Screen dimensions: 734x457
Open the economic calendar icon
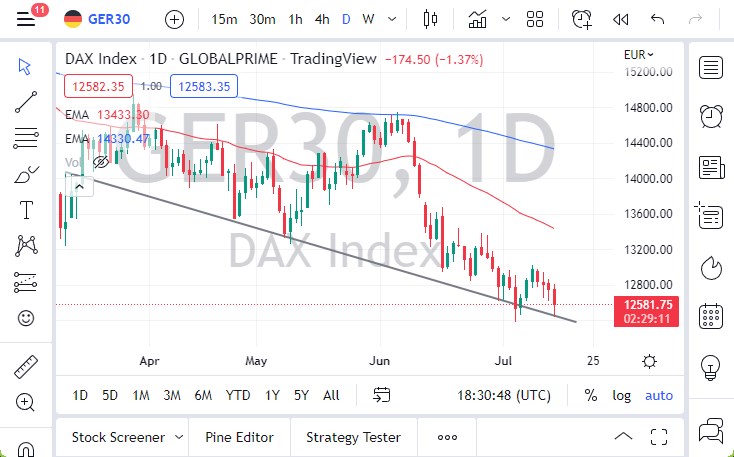(x=711, y=316)
